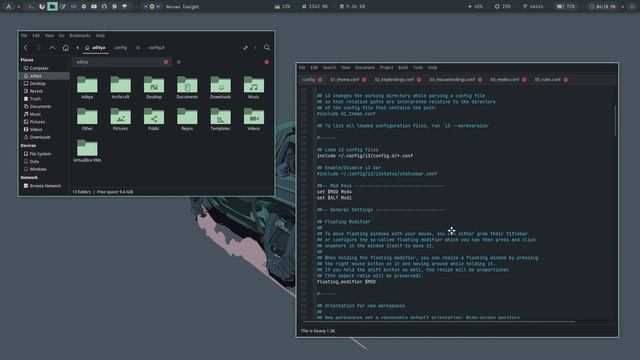Select the Downloads folder icon in file view

220,87
